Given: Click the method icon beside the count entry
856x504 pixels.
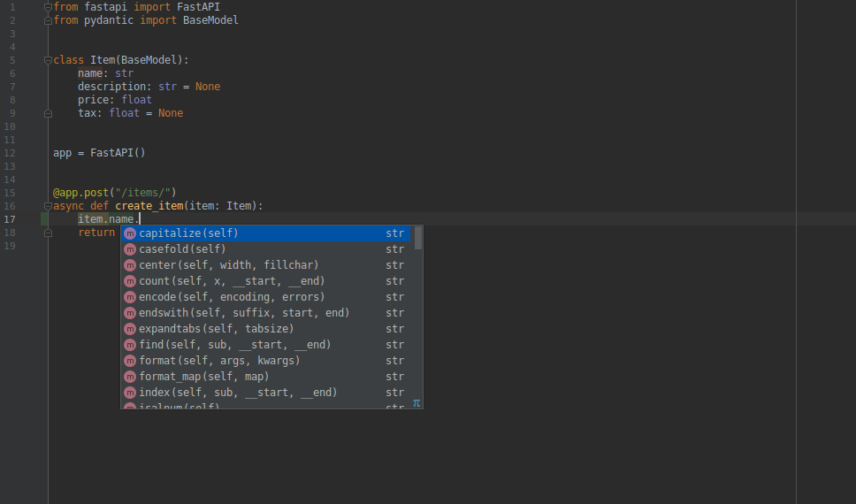Looking at the screenshot, I should coord(130,281).
